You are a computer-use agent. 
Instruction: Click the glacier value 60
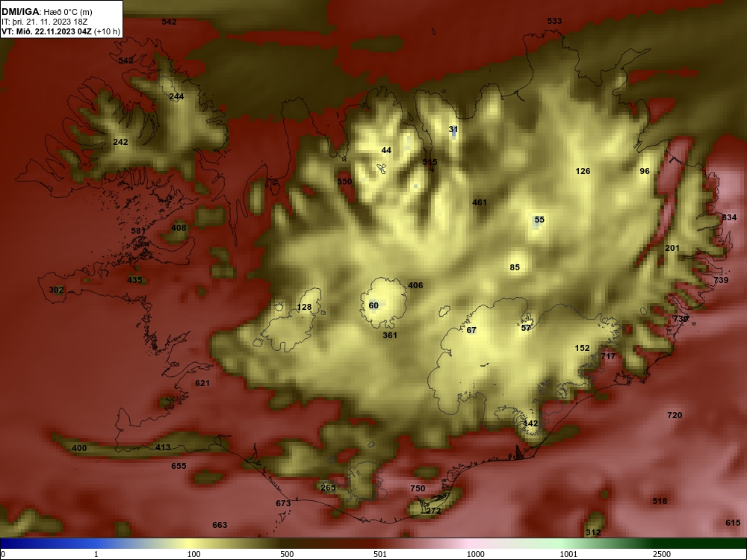click(x=373, y=305)
